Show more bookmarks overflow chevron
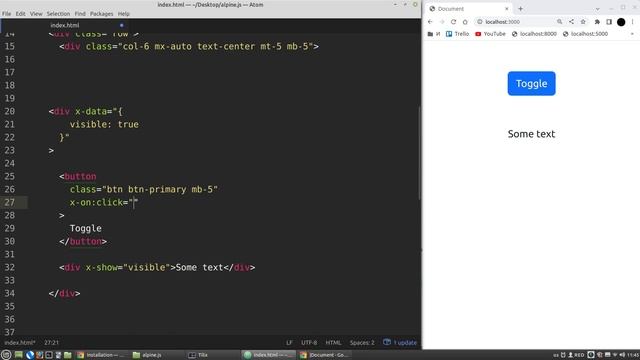The height and width of the screenshot is (360, 640). coord(632,34)
